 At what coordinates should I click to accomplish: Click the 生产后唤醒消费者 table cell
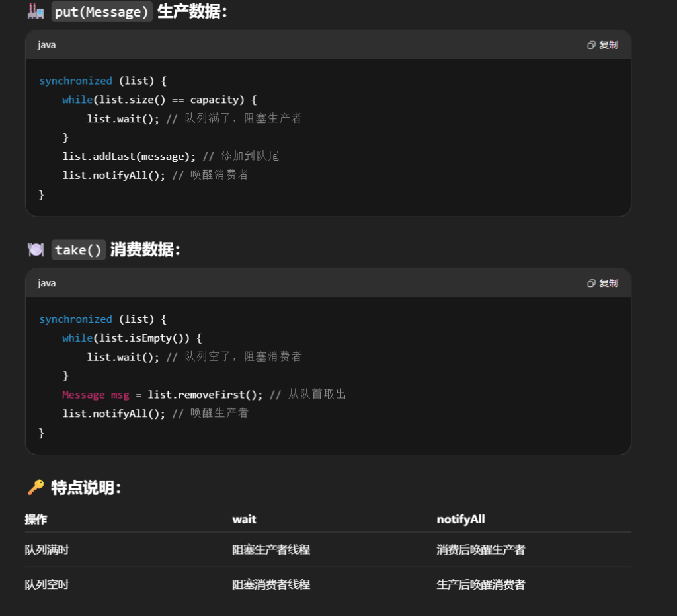click(x=481, y=584)
